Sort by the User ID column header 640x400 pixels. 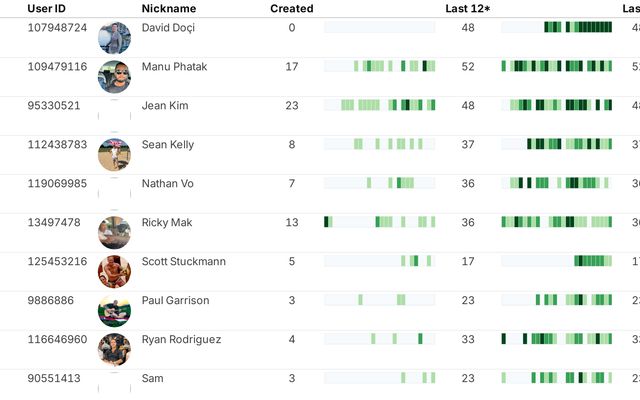tap(47, 9)
